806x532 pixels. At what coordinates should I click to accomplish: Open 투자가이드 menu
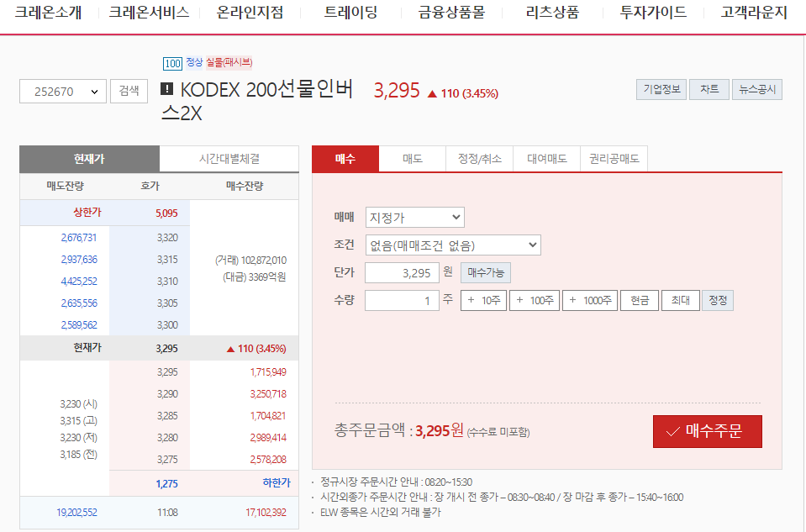pyautogui.click(x=653, y=12)
